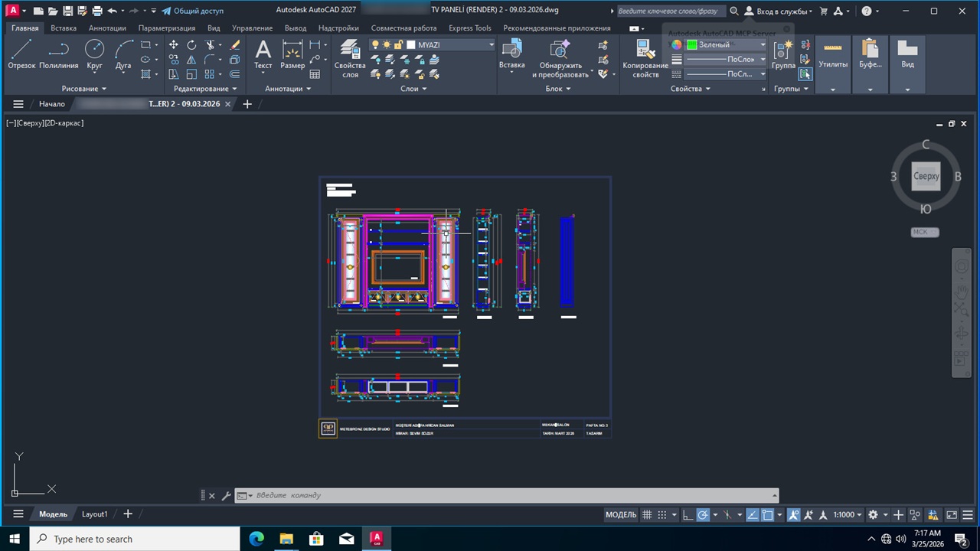Open the Аннотации ribbon tab
980x551 pixels.
click(107, 28)
